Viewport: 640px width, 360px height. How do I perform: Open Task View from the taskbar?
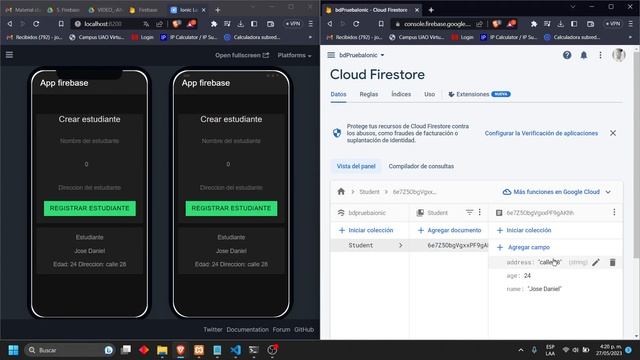tap(126, 350)
